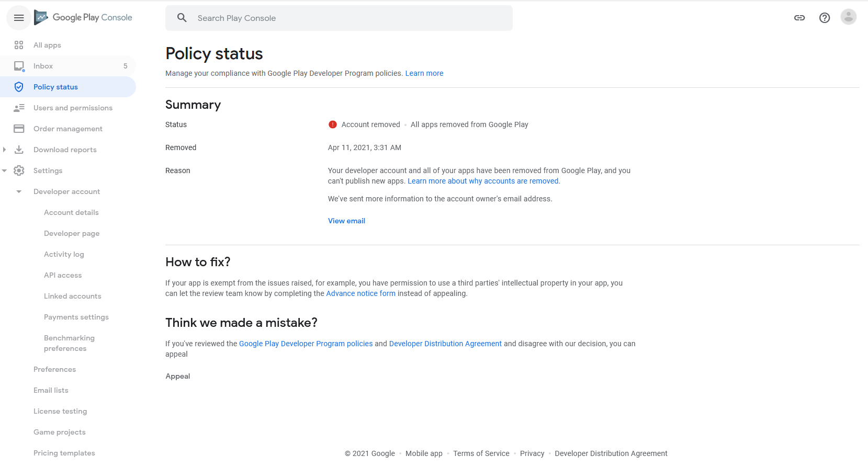Click Learn more link under Policy status

click(x=424, y=73)
